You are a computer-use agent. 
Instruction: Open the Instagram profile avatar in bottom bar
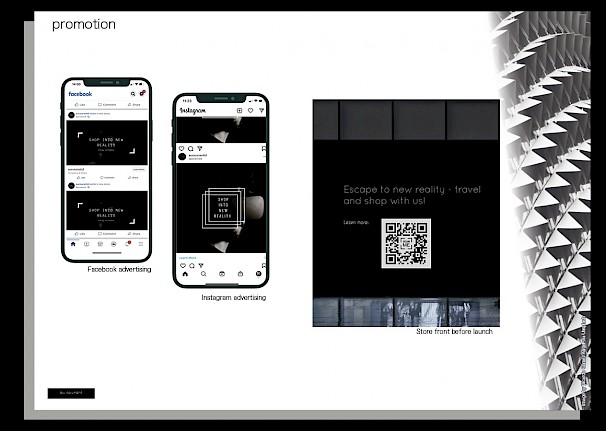[x=258, y=273]
